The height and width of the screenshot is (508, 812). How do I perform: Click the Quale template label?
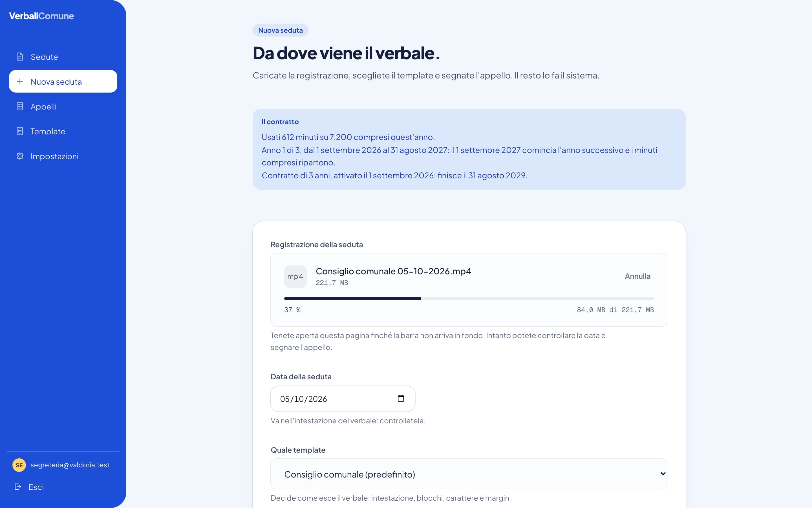click(x=298, y=450)
